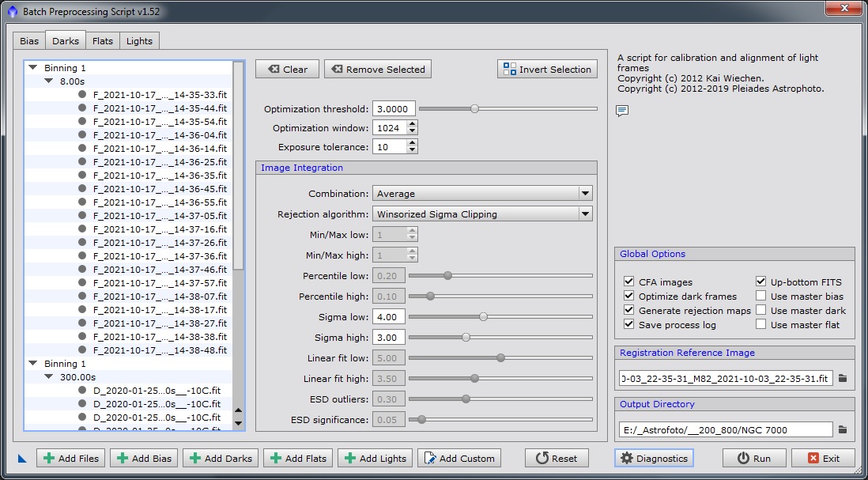Open the Combination dropdown

pos(482,194)
